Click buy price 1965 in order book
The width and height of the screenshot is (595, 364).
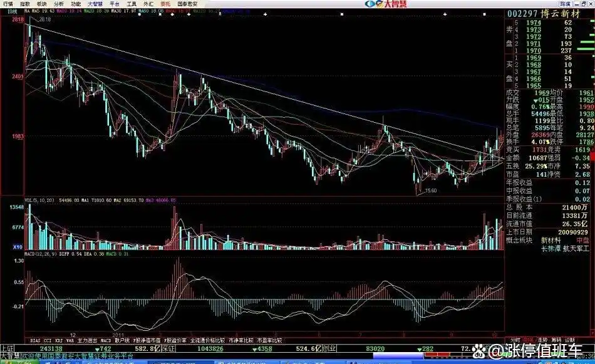[533, 86]
